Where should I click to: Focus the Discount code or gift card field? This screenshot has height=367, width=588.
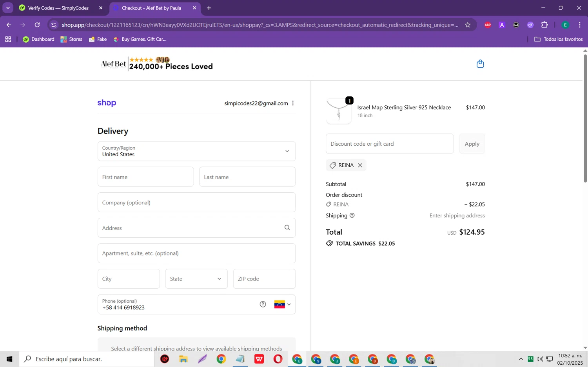click(x=390, y=144)
